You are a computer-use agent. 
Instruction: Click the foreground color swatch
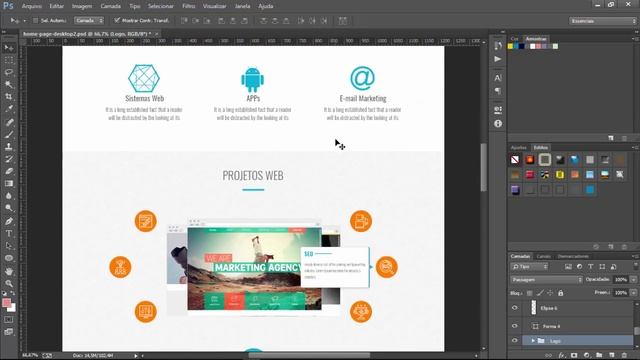tap(7, 303)
